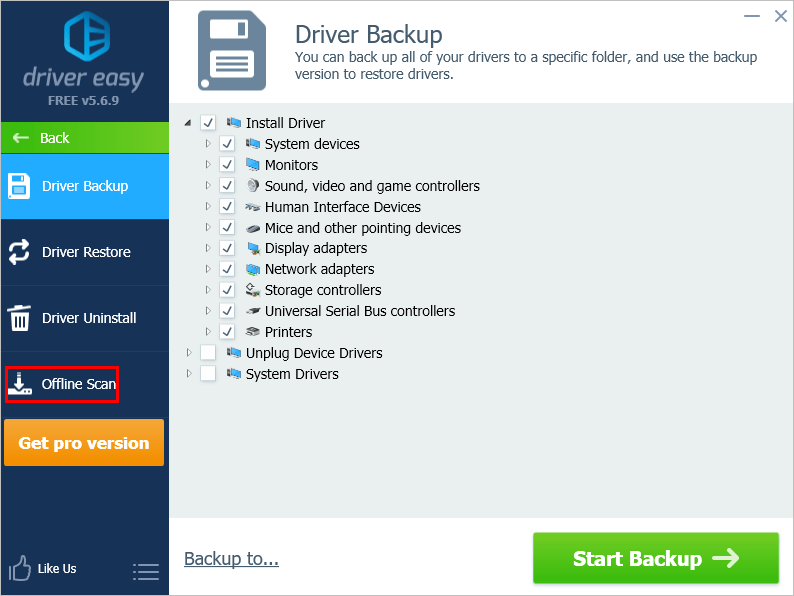The height and width of the screenshot is (596, 794).
Task: Open the hamburger menu icon at sidebar bottom
Action: (146, 571)
